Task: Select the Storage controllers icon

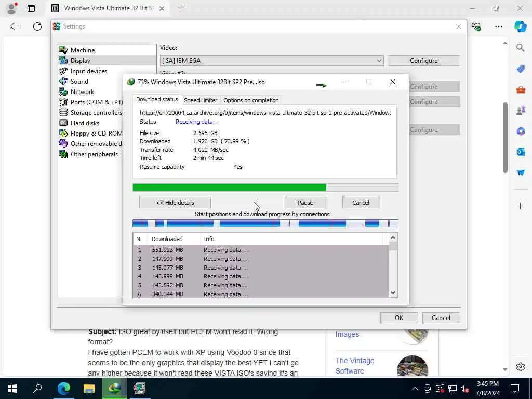Action: (63, 112)
